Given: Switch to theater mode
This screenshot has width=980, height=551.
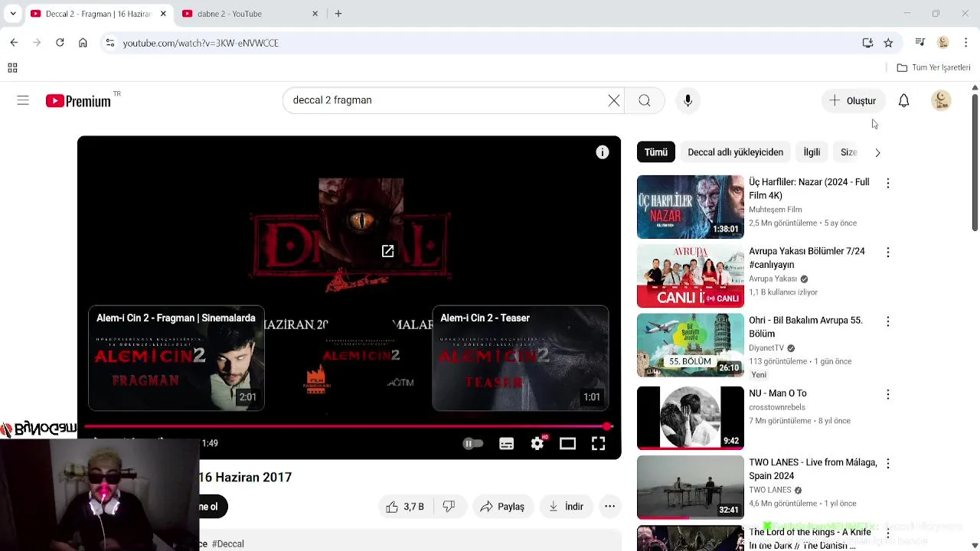Looking at the screenshot, I should [x=567, y=443].
